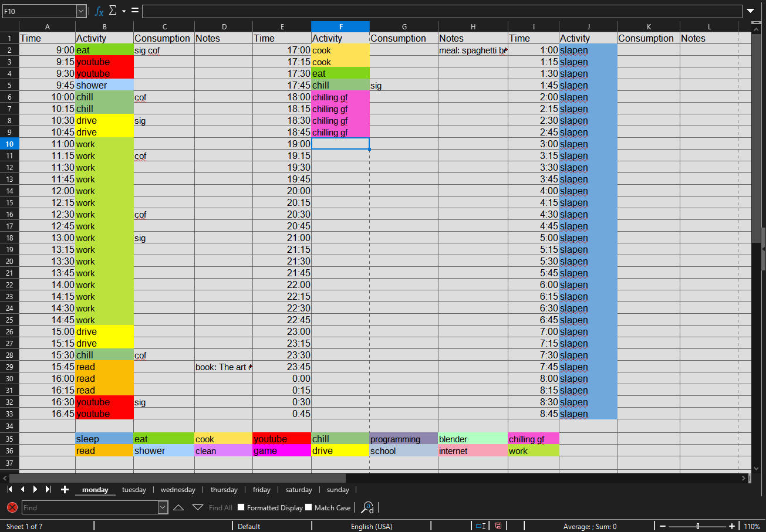This screenshot has height=532, width=766.
Task: Jump to the first sheet tab arrow
Action: click(9, 489)
